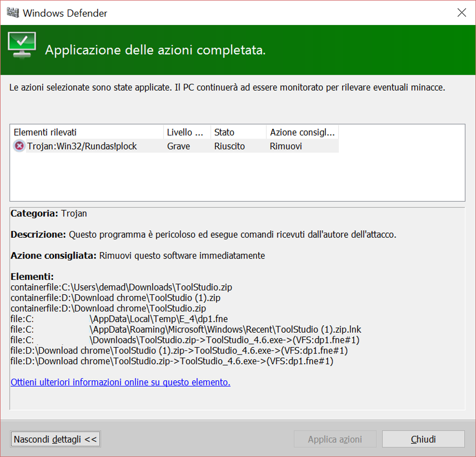Click the Categoria: Trojan line
This screenshot has width=476, height=457.
(49, 213)
